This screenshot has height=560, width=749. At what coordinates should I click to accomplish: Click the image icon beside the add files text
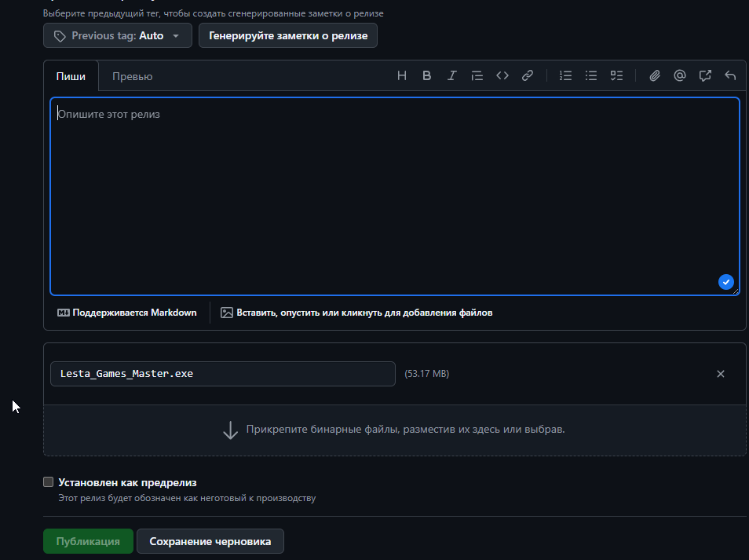point(226,313)
